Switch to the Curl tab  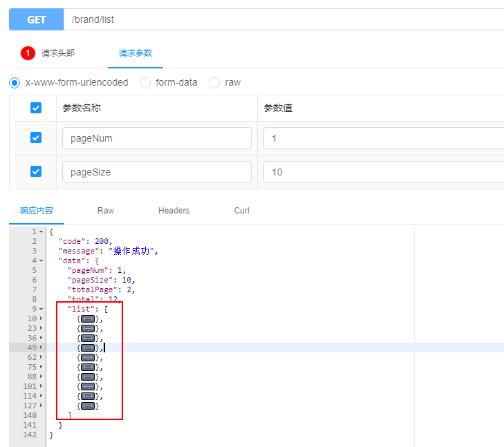tap(242, 211)
